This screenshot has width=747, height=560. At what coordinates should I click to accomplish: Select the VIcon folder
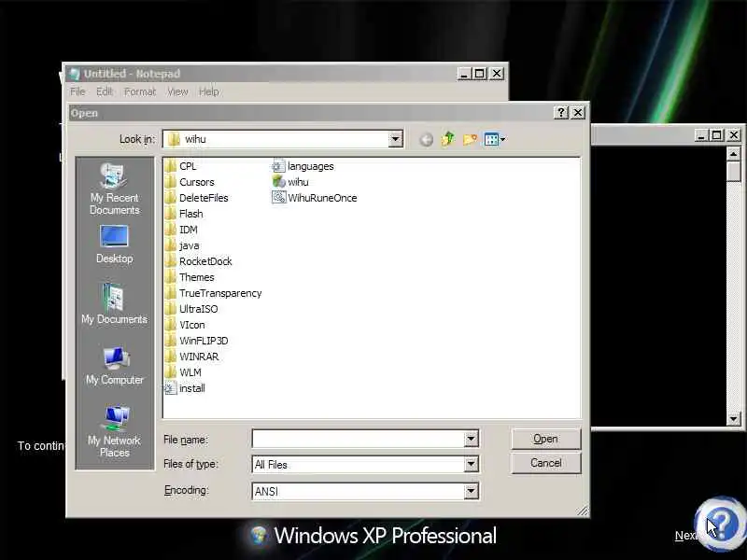coord(185,325)
